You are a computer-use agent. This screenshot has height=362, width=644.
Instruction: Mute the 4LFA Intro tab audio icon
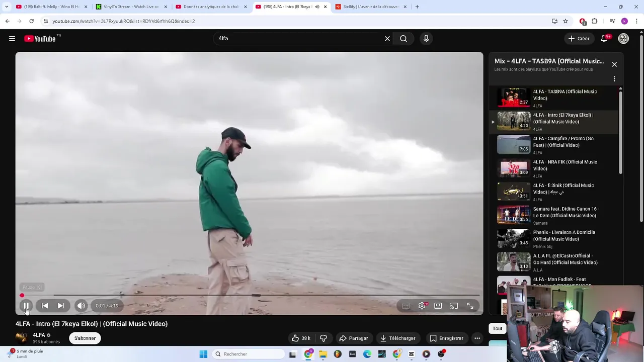coord(317,7)
